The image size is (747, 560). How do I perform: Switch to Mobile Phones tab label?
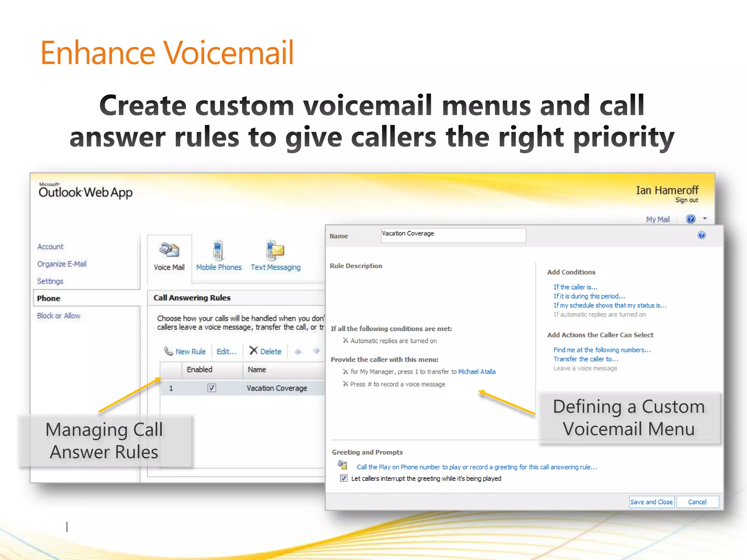click(x=219, y=267)
